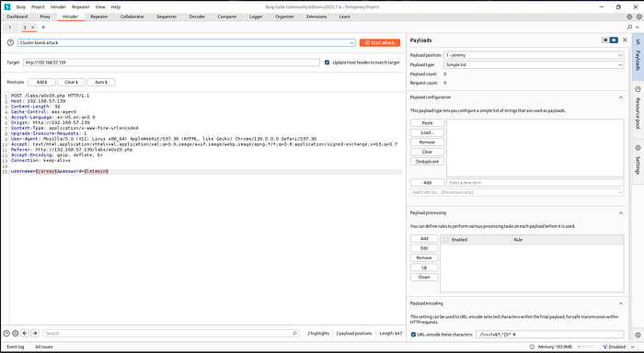644x353 pixels.
Task: Close Intruder tab 3
Action: [33, 27]
